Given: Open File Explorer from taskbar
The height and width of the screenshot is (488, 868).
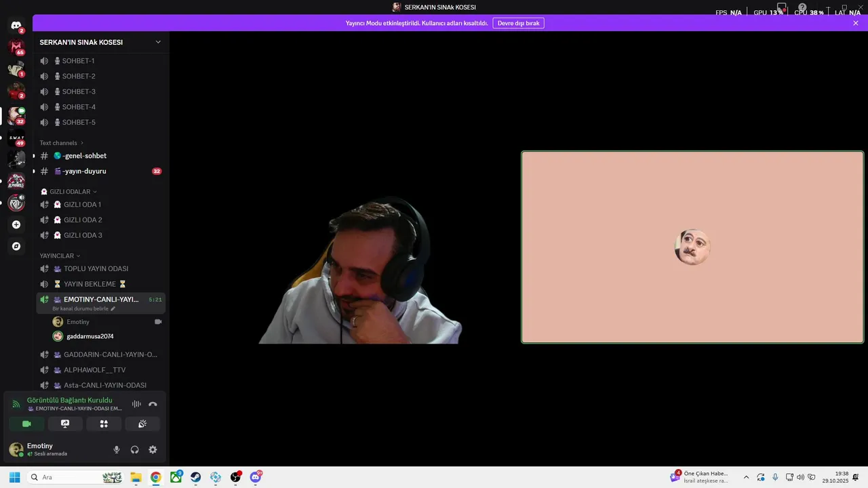Looking at the screenshot, I should point(136,477).
